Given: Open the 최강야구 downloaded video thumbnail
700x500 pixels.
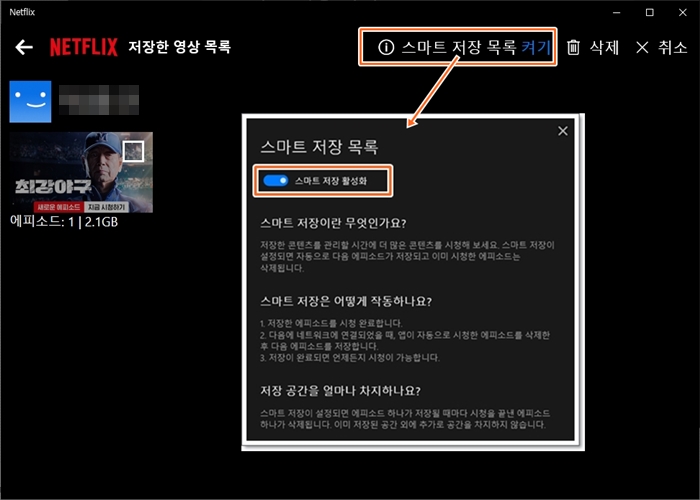Looking at the screenshot, I should coord(81,172).
